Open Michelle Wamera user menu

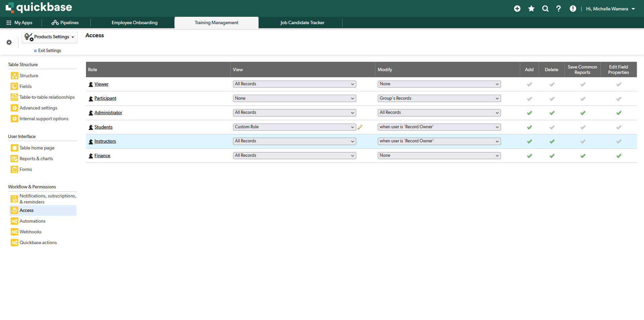pos(610,9)
